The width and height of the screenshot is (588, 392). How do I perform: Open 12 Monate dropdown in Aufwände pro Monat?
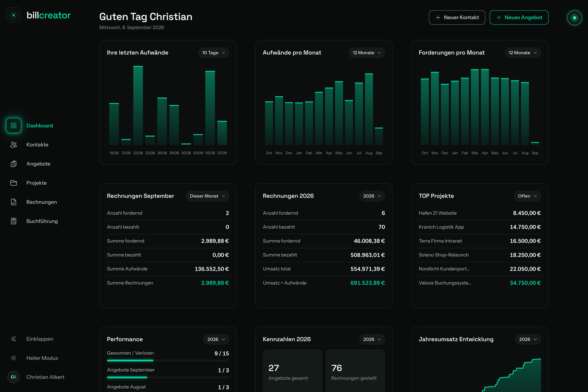pyautogui.click(x=367, y=53)
